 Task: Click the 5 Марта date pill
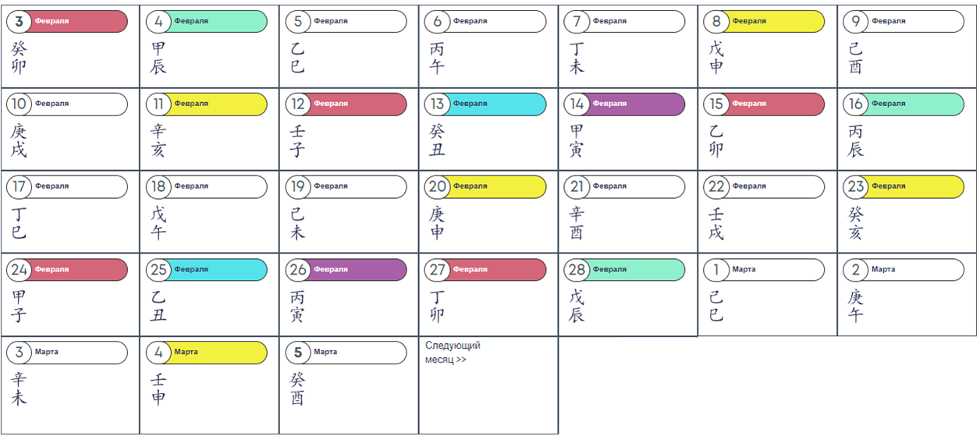346,353
